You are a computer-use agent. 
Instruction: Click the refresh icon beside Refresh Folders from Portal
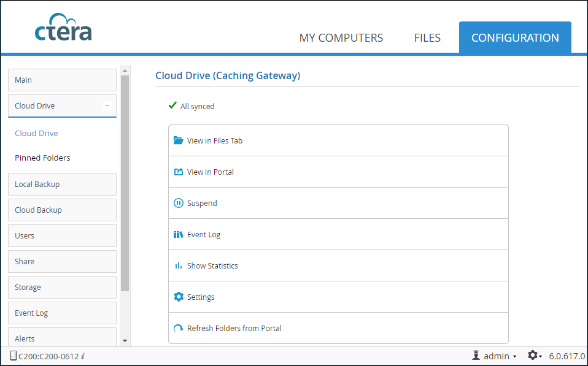pos(179,329)
